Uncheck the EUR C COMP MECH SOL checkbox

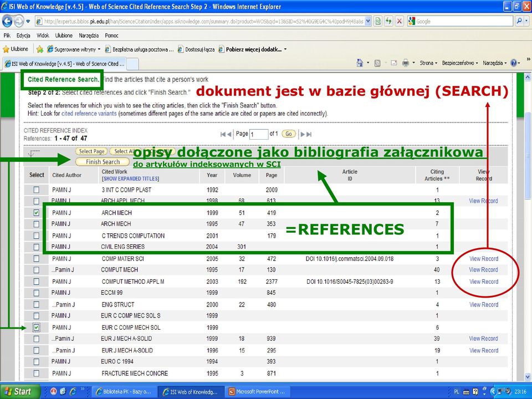pos(37,328)
